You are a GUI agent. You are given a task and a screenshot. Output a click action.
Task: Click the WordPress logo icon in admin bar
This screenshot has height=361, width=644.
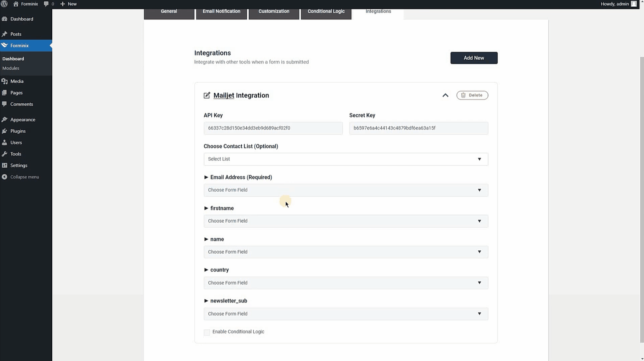point(4,4)
